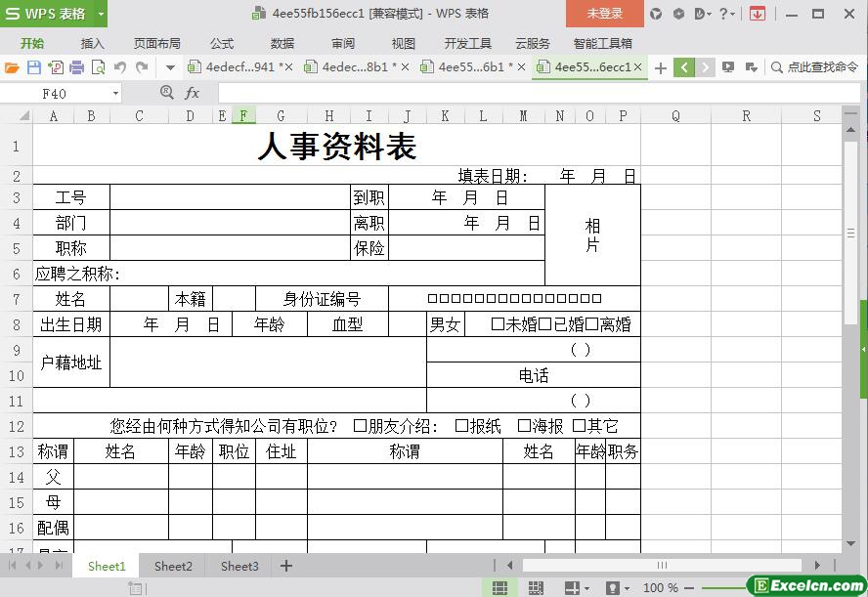
Task: Open Print Preview from quick toolbar
Action: pos(98,67)
